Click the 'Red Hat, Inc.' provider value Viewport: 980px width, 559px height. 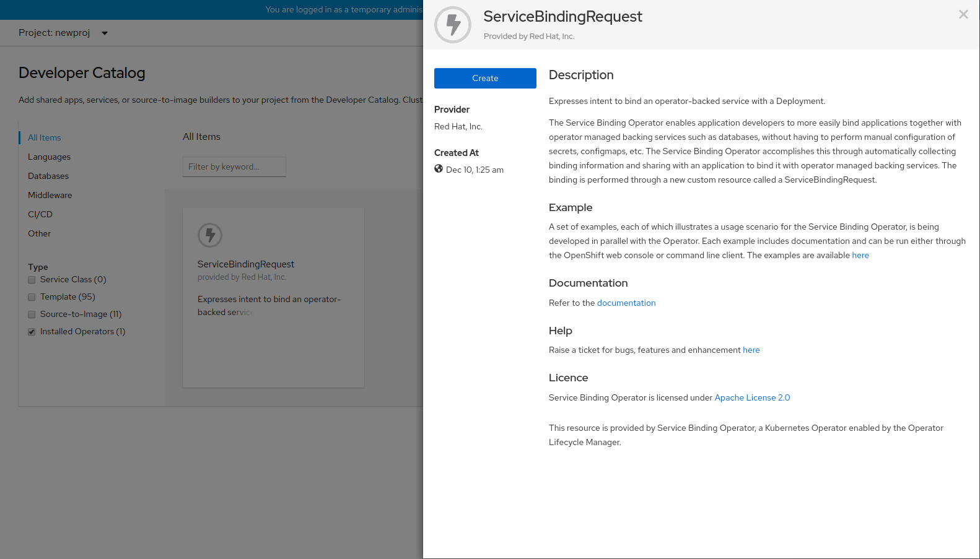pos(458,126)
